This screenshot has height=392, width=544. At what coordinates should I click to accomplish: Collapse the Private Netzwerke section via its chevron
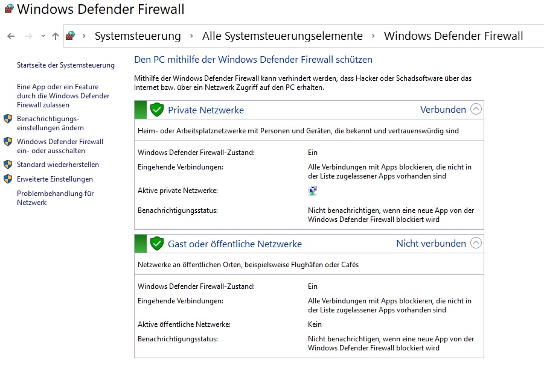pos(476,110)
